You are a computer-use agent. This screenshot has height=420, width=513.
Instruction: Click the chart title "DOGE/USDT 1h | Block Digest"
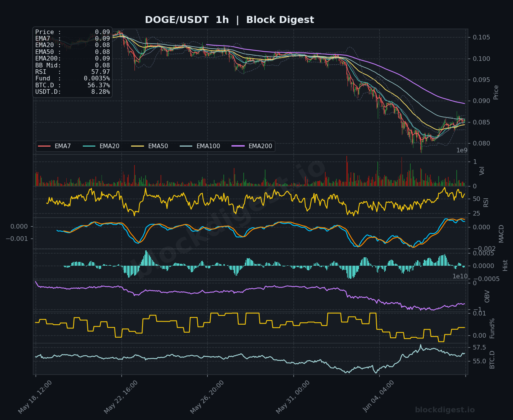229,20
